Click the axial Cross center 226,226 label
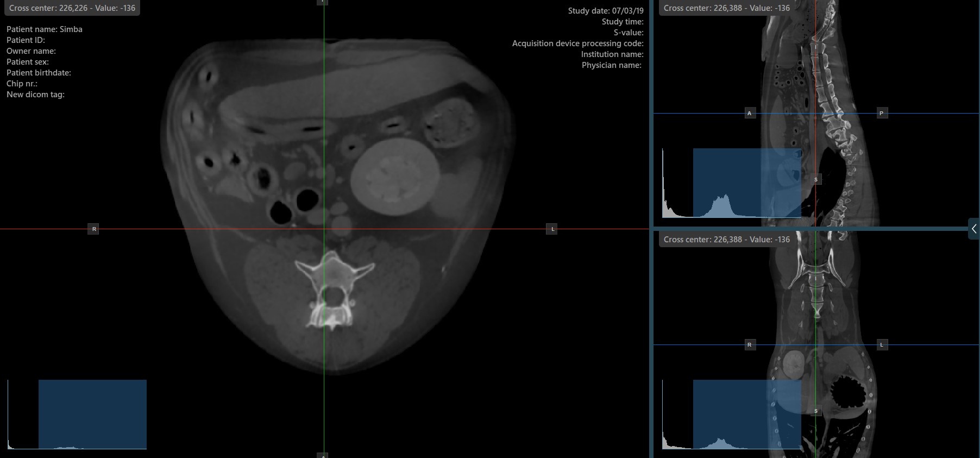 click(x=72, y=8)
